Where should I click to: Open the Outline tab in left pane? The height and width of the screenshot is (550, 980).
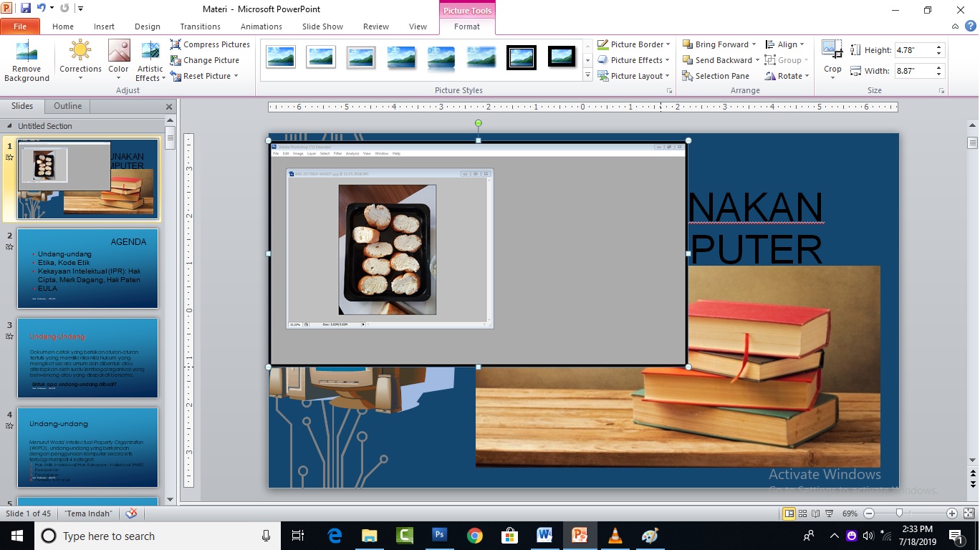pyautogui.click(x=67, y=106)
